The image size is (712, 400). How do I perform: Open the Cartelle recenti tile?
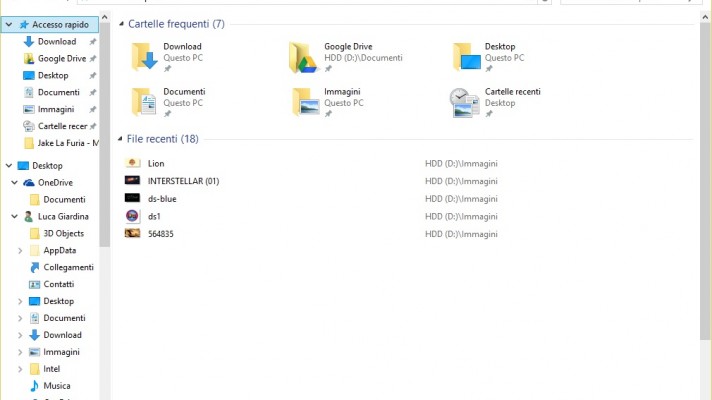[495, 102]
